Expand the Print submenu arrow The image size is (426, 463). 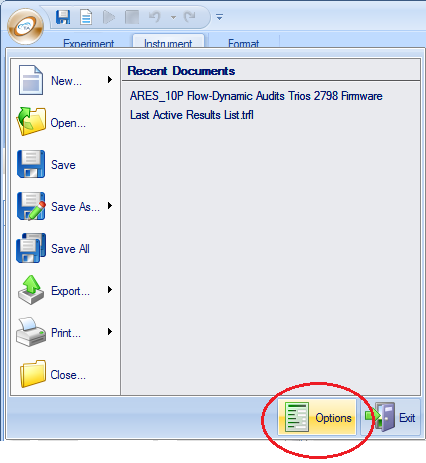(x=110, y=332)
